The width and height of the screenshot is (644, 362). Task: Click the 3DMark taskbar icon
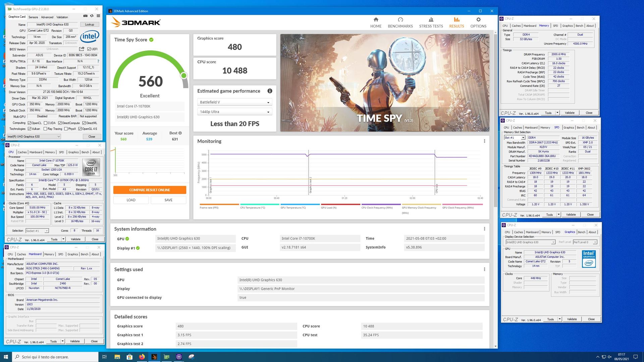pyautogui.click(x=154, y=357)
